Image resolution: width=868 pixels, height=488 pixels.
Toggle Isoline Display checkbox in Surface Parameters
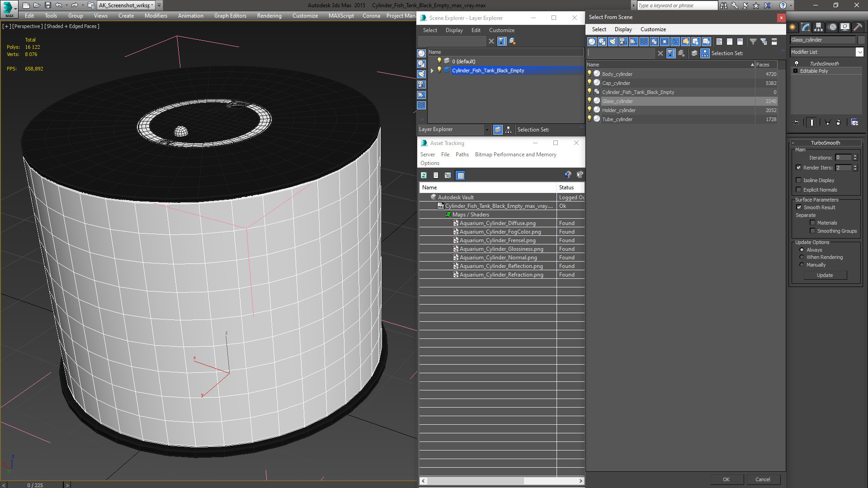[x=799, y=180]
